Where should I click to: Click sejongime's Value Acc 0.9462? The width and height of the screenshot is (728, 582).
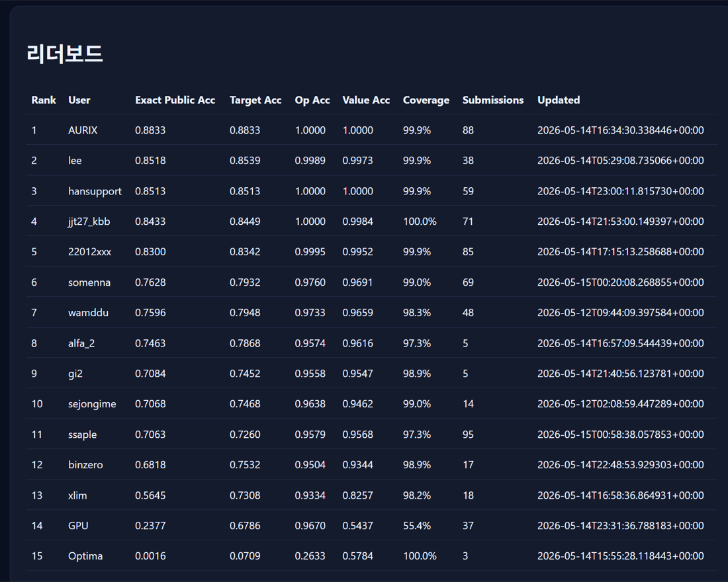357,404
